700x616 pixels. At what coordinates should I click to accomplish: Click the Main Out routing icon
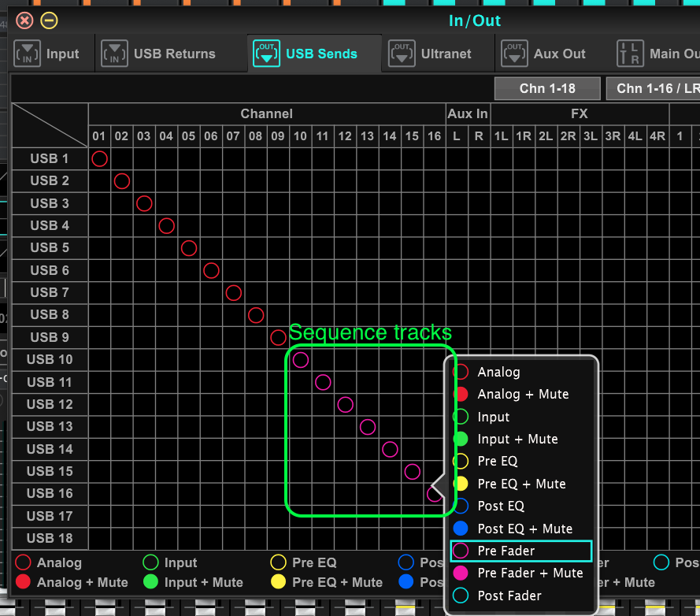pos(630,54)
